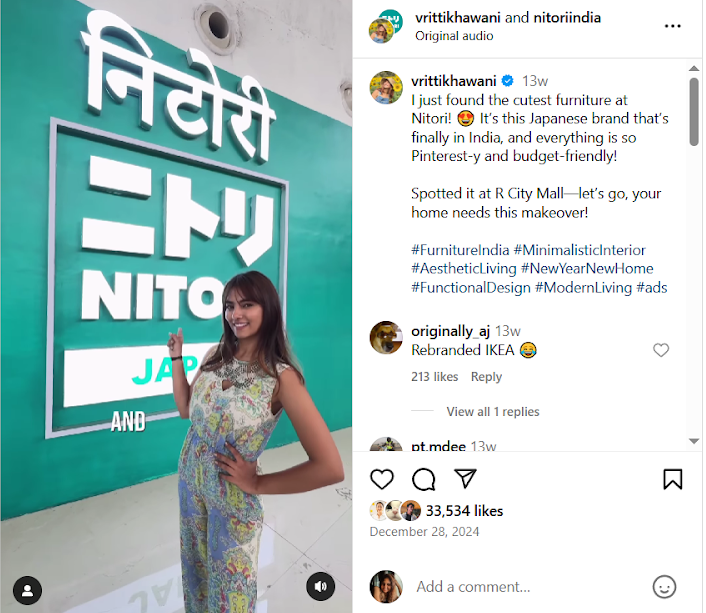The height and width of the screenshot is (613, 706).
Task: Mute the video audio
Action: 321,586
